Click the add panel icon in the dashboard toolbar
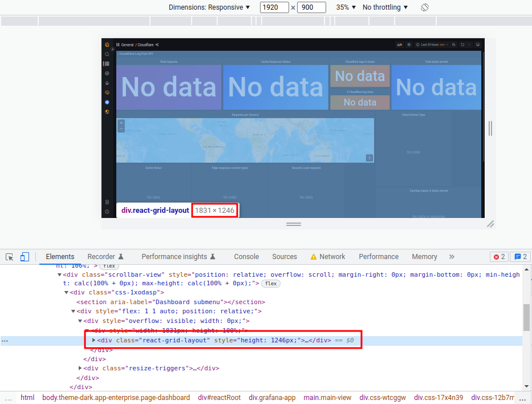The width and height of the screenshot is (532, 404). 399,45
